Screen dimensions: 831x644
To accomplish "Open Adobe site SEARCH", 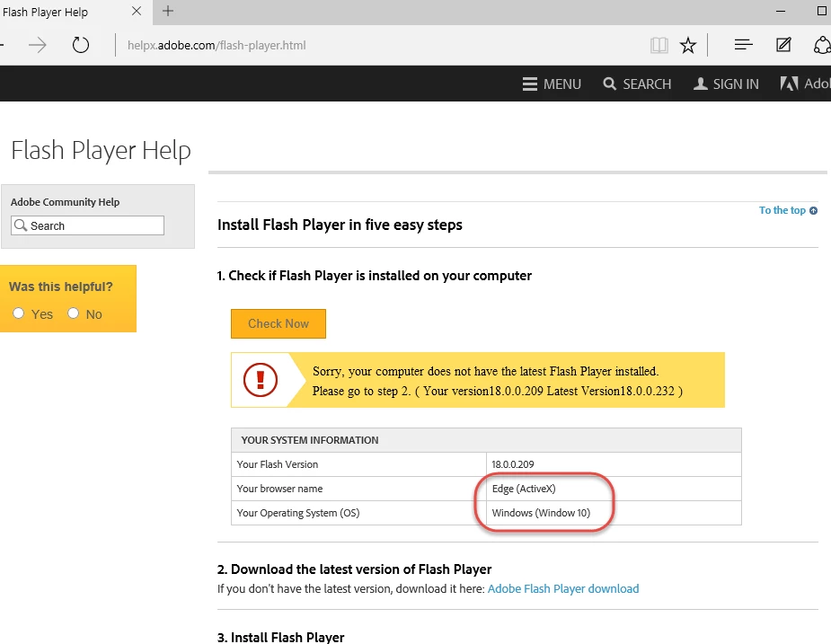I will 637,84.
